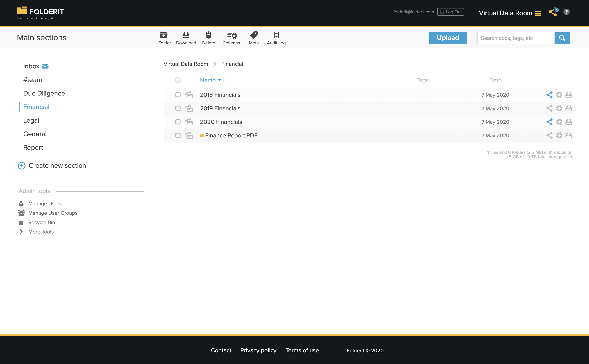
Task: Toggle checkbox for 2020 Financials row
Action: tap(178, 122)
